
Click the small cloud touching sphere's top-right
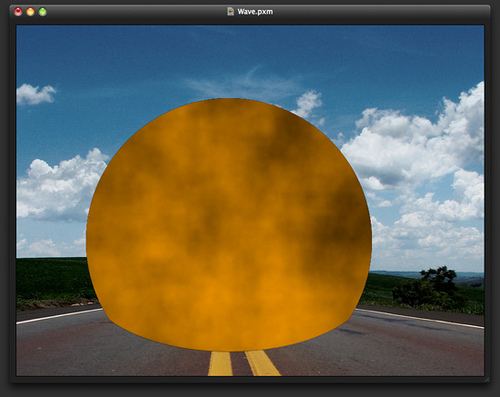[308, 104]
